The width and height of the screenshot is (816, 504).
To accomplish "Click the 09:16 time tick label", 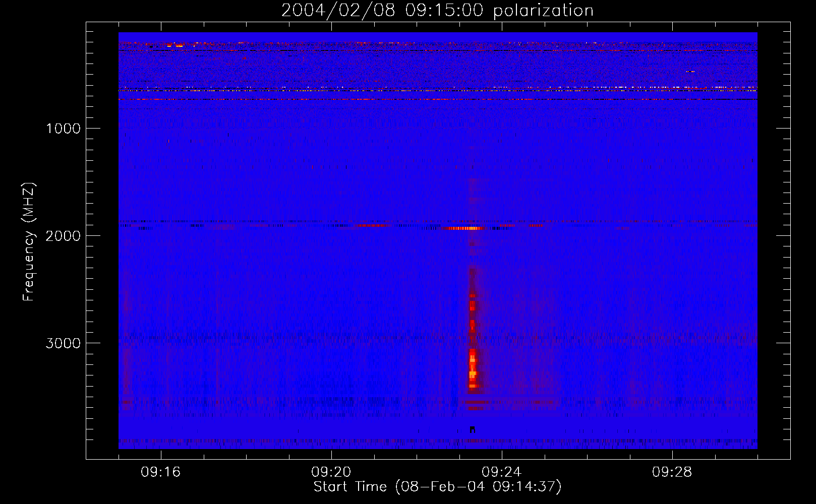I will (x=161, y=472).
